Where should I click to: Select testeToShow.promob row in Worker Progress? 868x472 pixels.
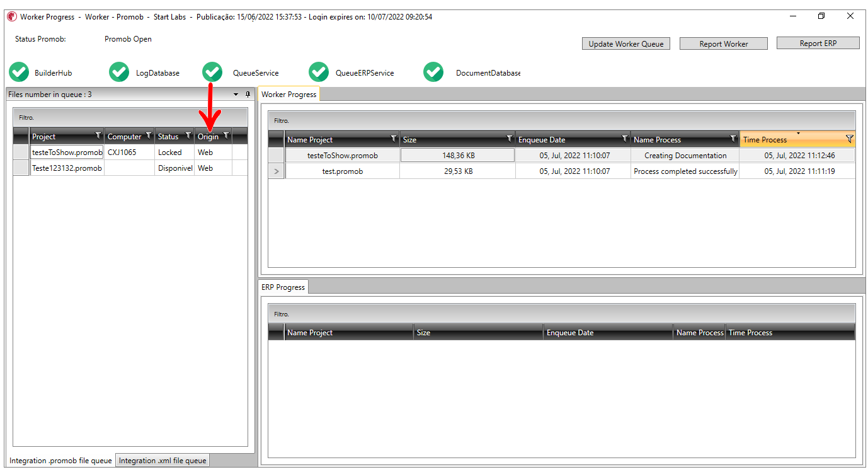343,155
